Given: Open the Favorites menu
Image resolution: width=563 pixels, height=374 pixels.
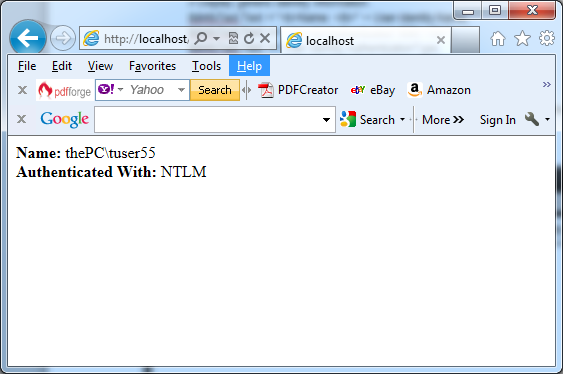Looking at the screenshot, I should pyautogui.click(x=152, y=66).
